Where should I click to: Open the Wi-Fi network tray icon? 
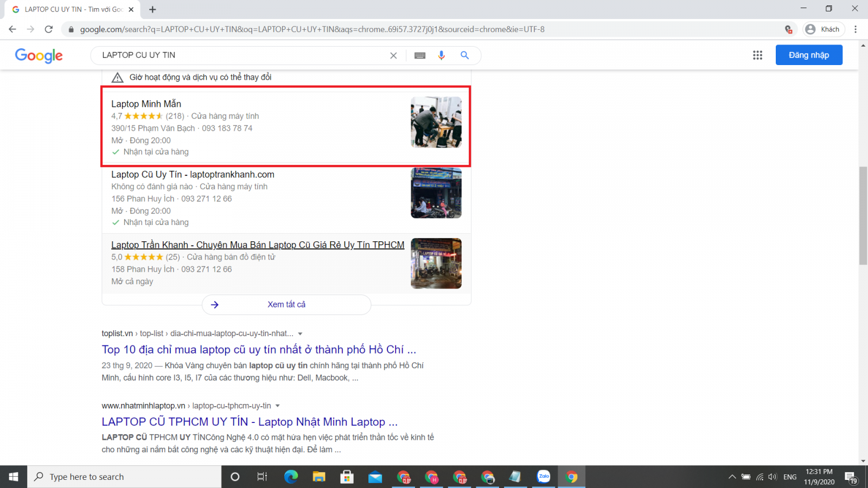coord(759,477)
